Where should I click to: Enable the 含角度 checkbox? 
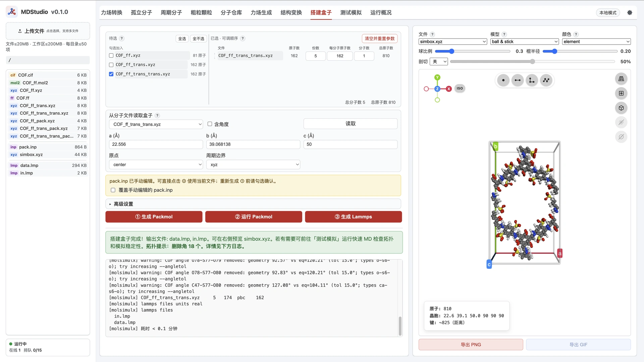210,124
